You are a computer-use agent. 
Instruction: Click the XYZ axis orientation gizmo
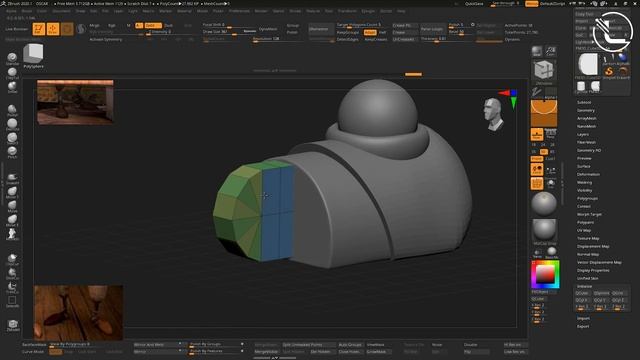pos(509,98)
